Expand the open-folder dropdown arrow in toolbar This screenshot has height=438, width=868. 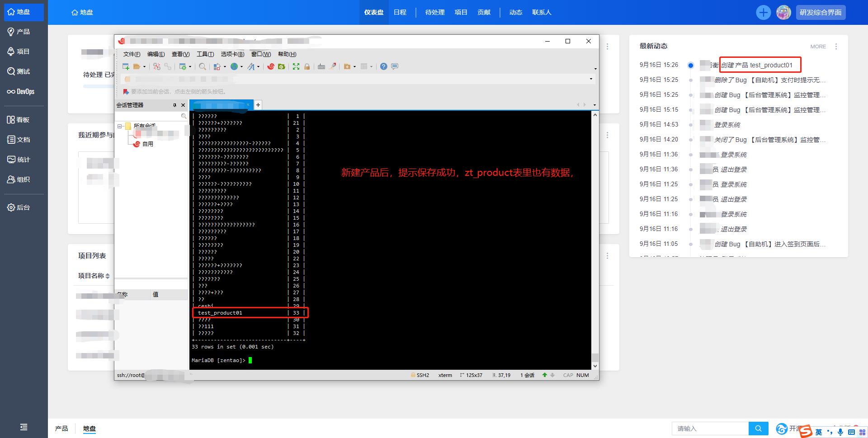click(x=144, y=67)
